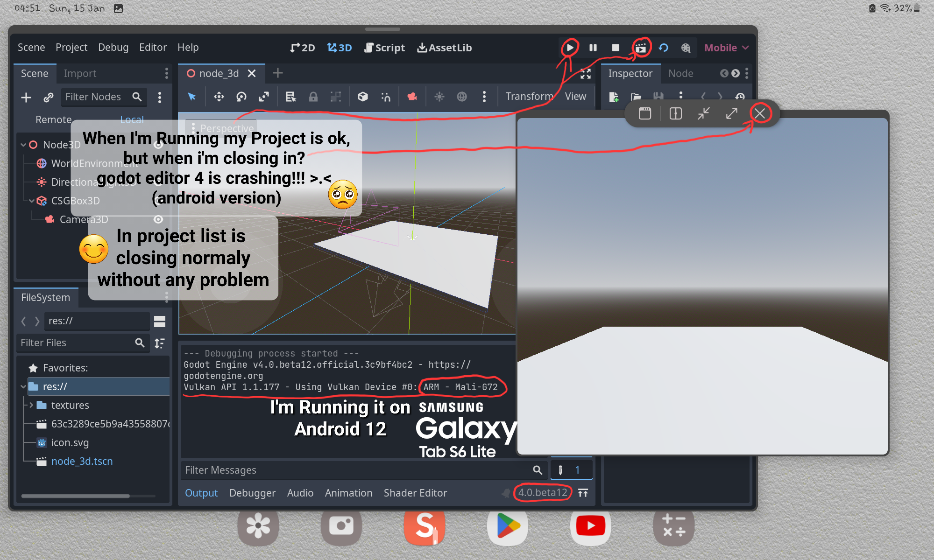Open the Debug menu

point(113,47)
